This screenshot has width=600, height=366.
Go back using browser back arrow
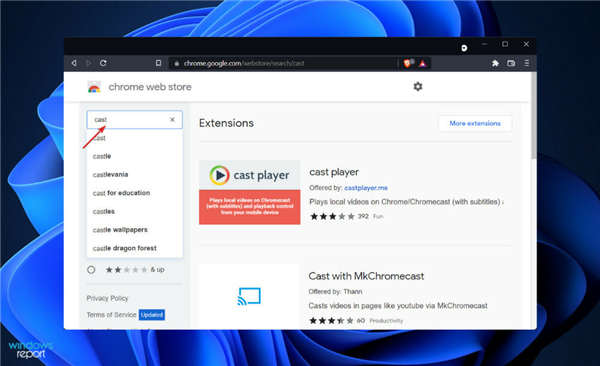click(x=74, y=63)
